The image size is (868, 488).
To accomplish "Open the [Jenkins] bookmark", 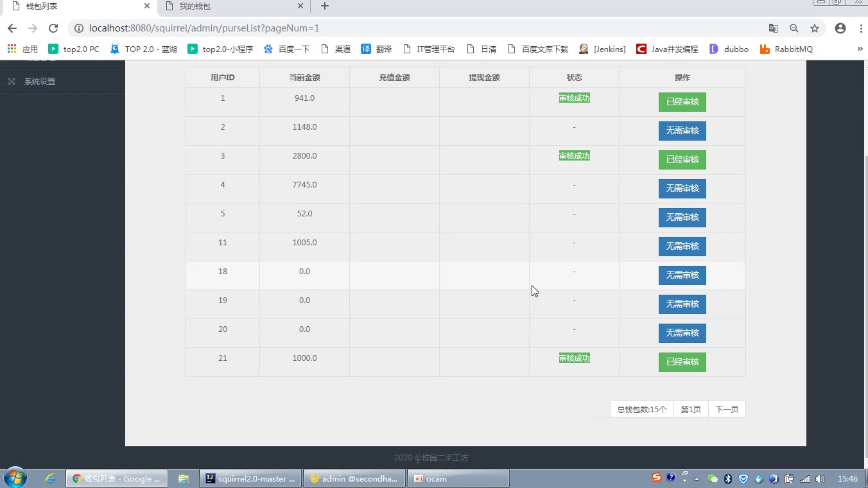I will (x=602, y=49).
